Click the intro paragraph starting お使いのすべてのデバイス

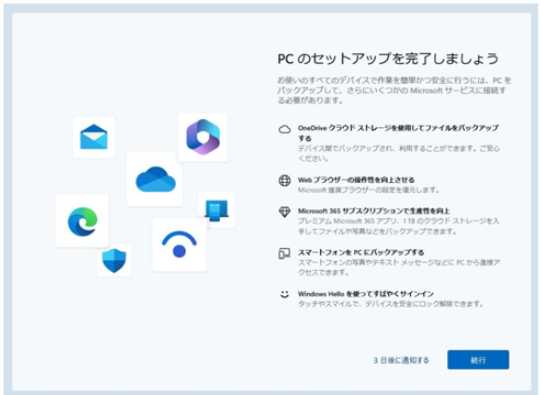(394, 90)
